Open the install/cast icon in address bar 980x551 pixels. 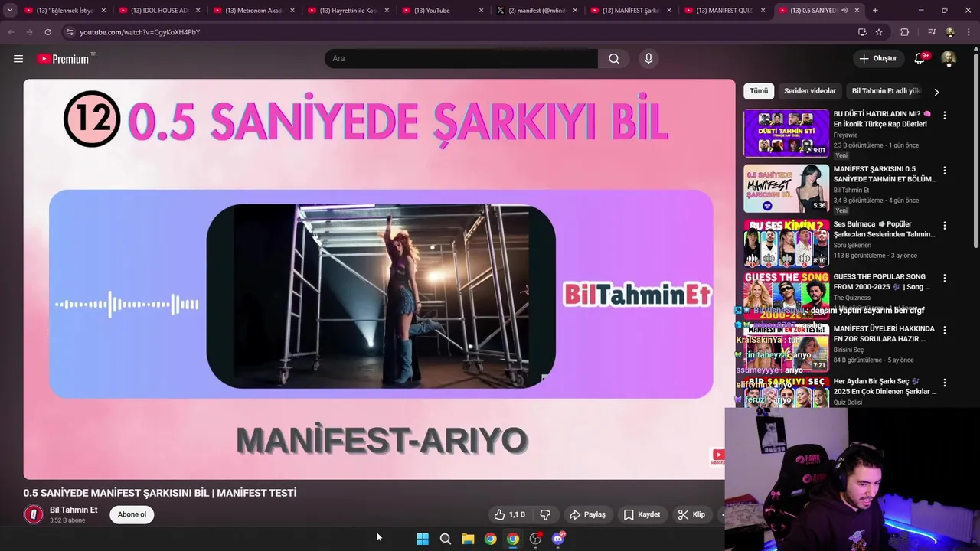(x=862, y=32)
